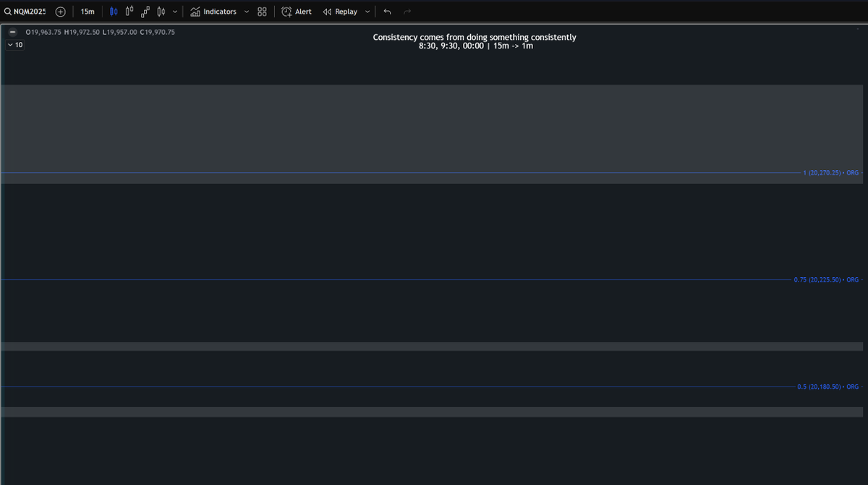868x485 pixels.
Task: Open the 15m timeframe selector
Action: 88,12
